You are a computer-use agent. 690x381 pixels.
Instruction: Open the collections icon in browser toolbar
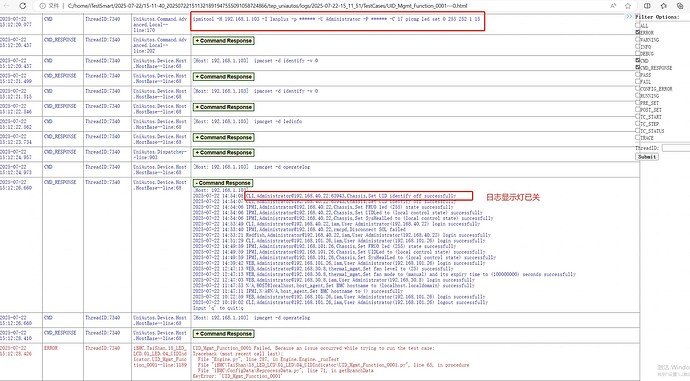680,6
